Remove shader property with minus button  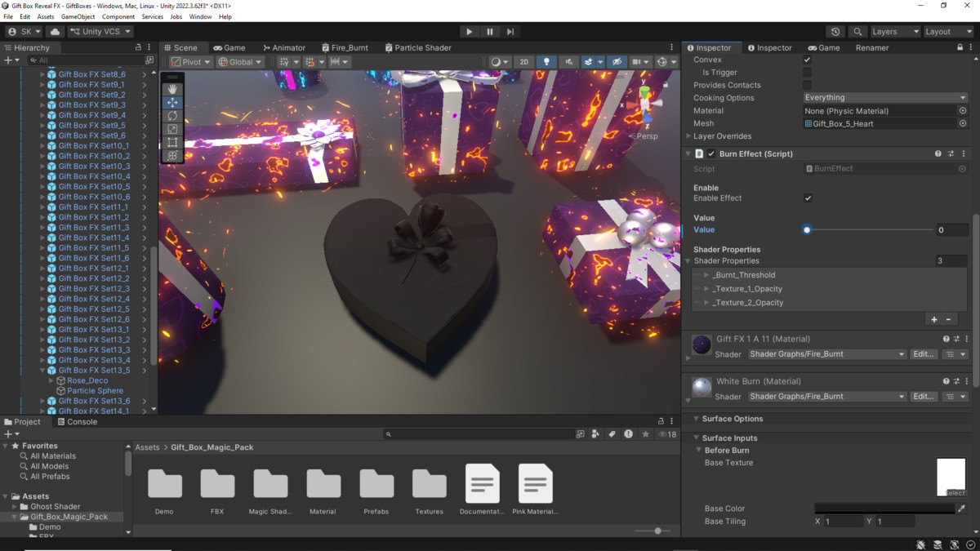click(x=948, y=320)
